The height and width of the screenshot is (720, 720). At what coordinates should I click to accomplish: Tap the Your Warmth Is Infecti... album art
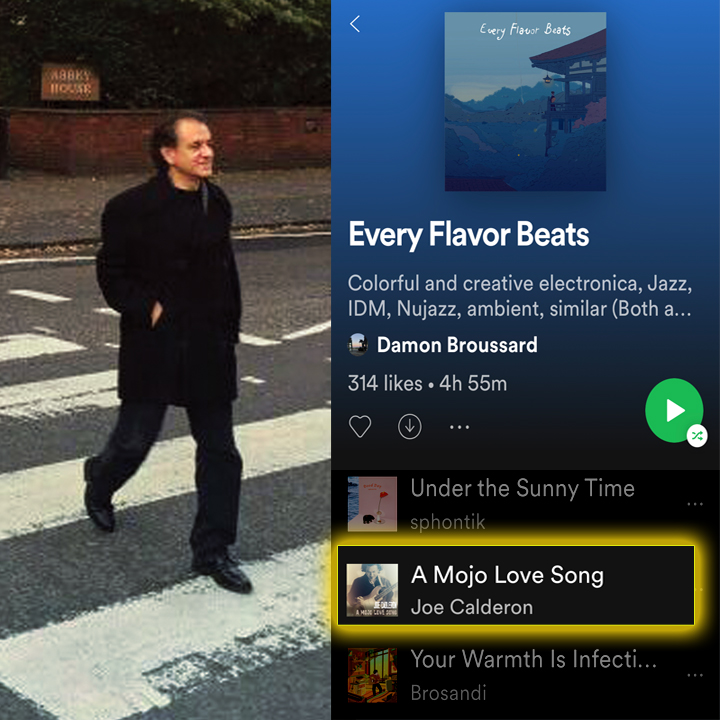click(372, 675)
